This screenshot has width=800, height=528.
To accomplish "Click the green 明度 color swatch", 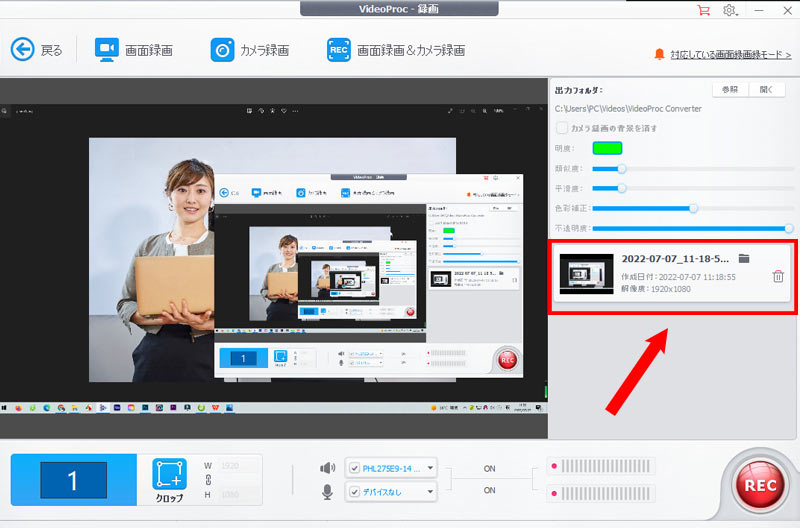I will 607,149.
